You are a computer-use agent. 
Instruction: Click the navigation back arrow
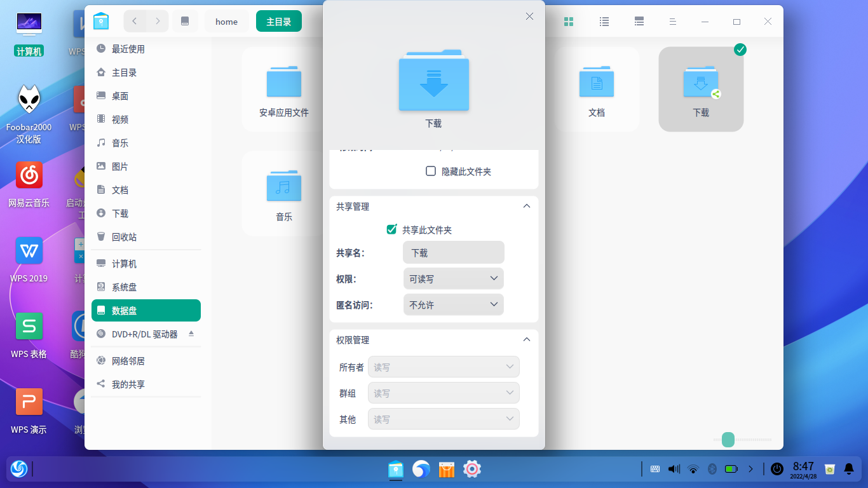135,20
